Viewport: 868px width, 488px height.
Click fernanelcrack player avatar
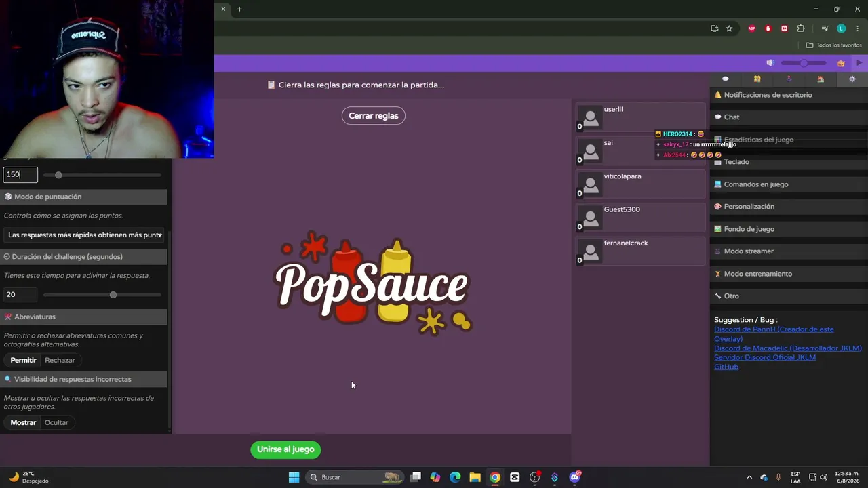pyautogui.click(x=591, y=252)
